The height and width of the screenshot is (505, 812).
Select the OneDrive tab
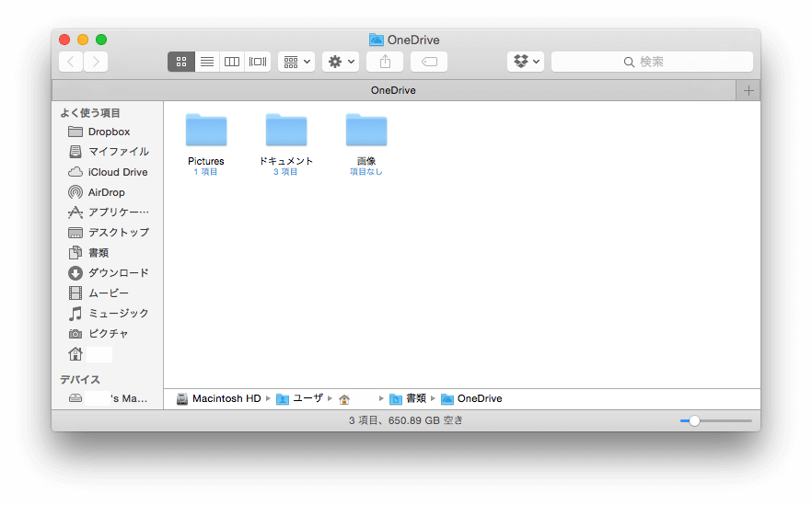click(394, 90)
